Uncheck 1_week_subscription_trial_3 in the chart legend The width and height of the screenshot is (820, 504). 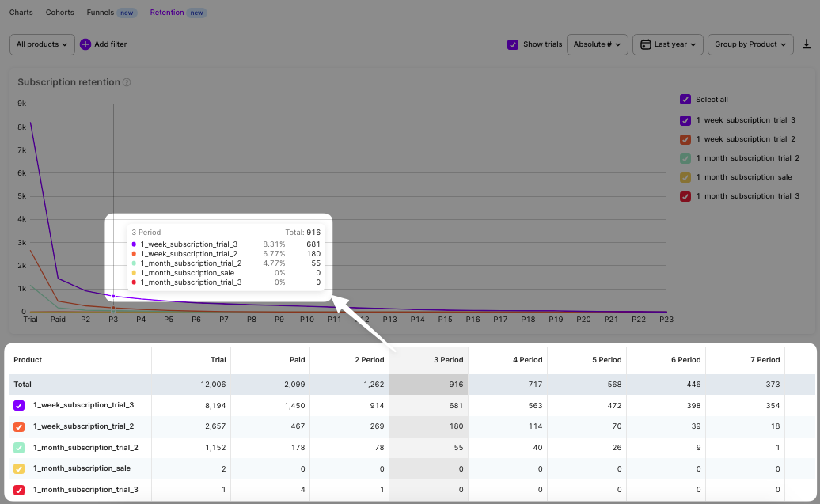pyautogui.click(x=685, y=120)
